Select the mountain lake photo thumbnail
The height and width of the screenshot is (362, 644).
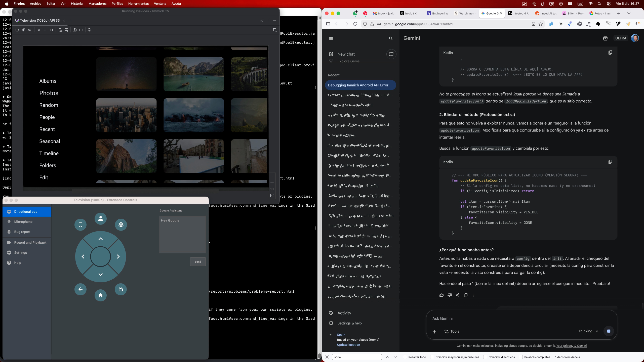pyautogui.click(x=193, y=74)
